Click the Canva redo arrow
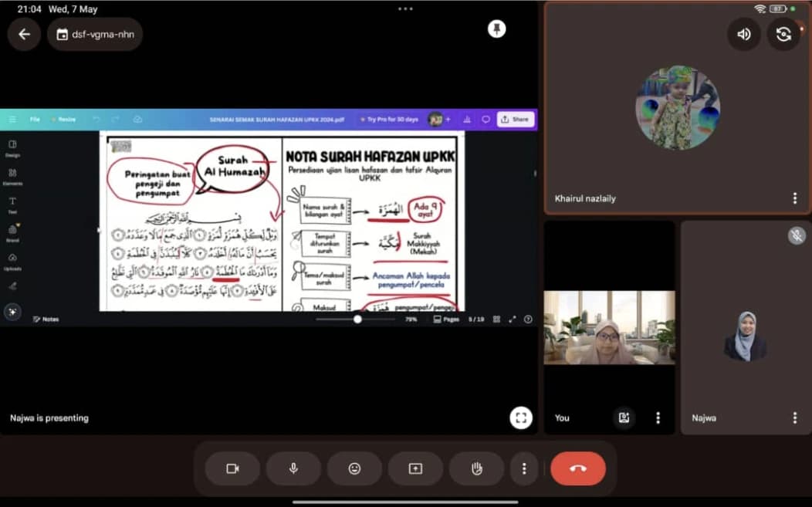This screenshot has height=507, width=812. point(115,120)
